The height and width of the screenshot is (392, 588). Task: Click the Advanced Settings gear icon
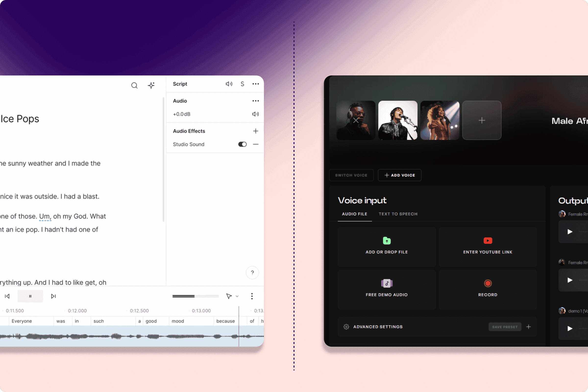pos(346,326)
